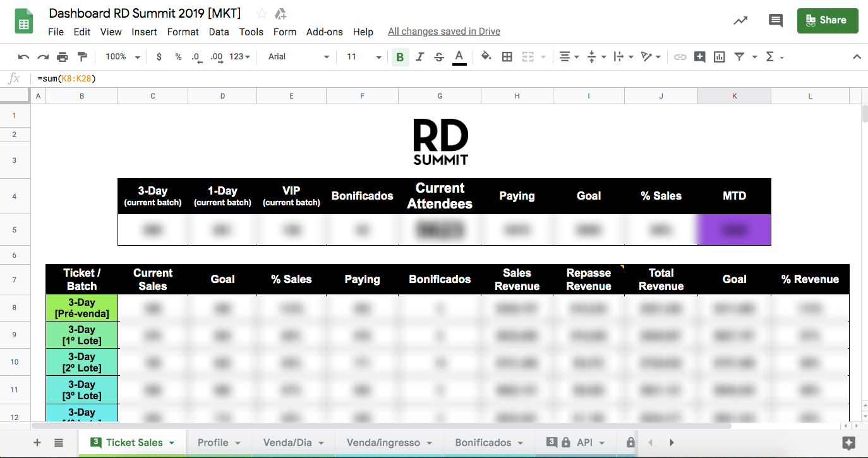Viewport: 868px width, 458px height.
Task: Switch to the API sheet tab
Action: 576,443
